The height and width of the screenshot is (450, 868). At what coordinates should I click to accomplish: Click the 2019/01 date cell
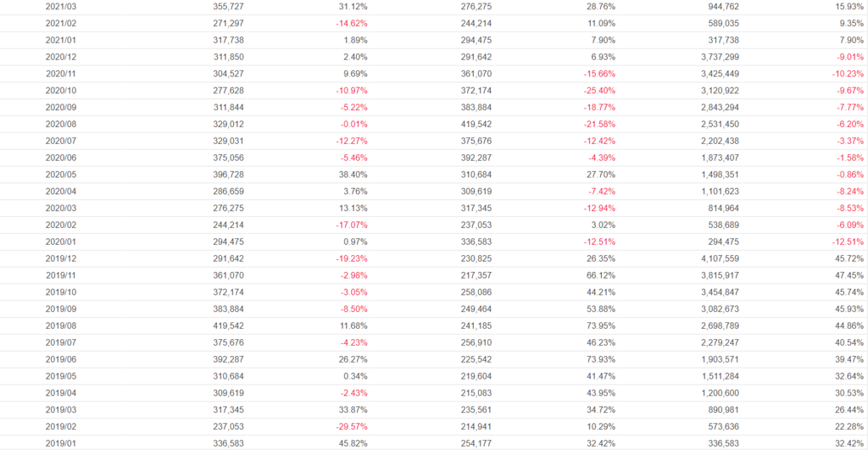pyautogui.click(x=60, y=442)
